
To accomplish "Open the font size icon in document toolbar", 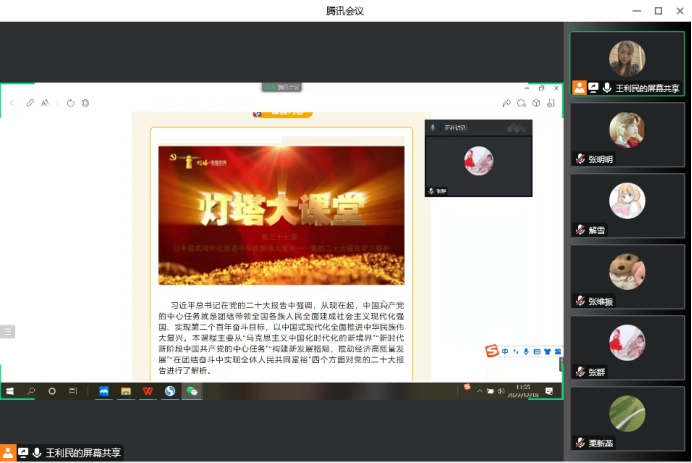I will tap(46, 103).
